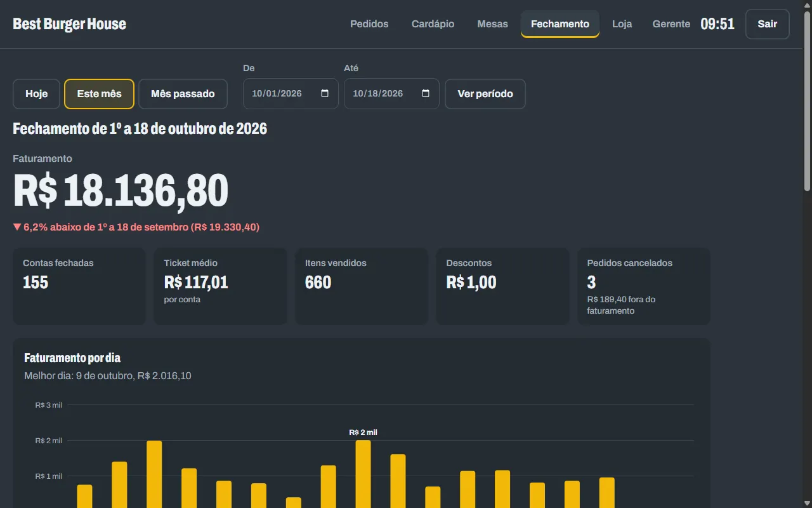Click the chart bar labeled R$ 2 mil

click(363, 474)
